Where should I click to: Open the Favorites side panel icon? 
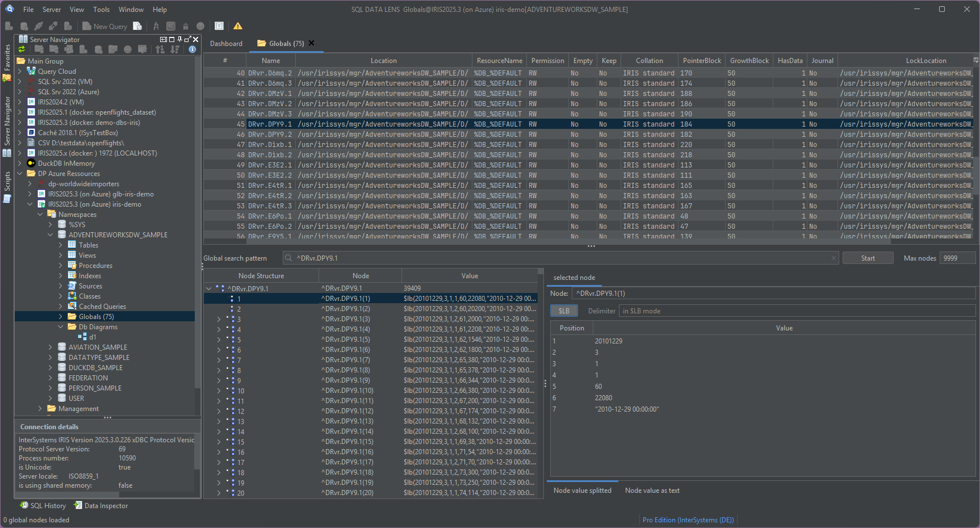point(7,78)
